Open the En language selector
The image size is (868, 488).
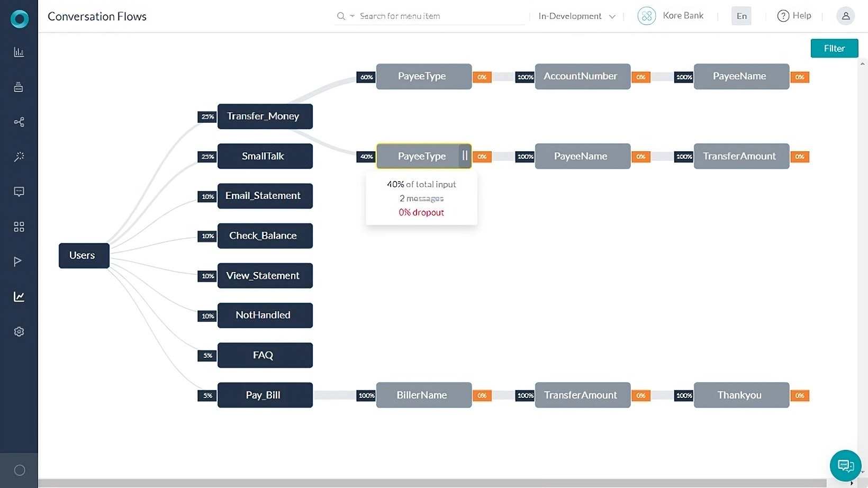click(x=742, y=16)
